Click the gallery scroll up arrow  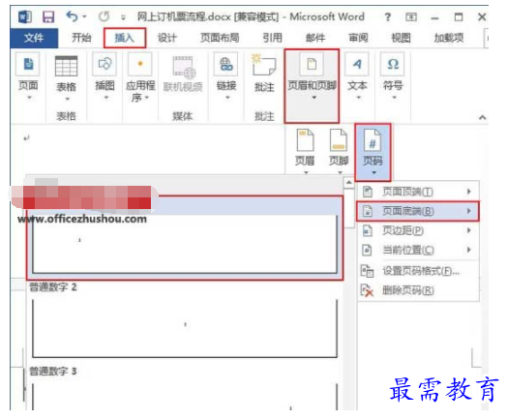click(348, 183)
